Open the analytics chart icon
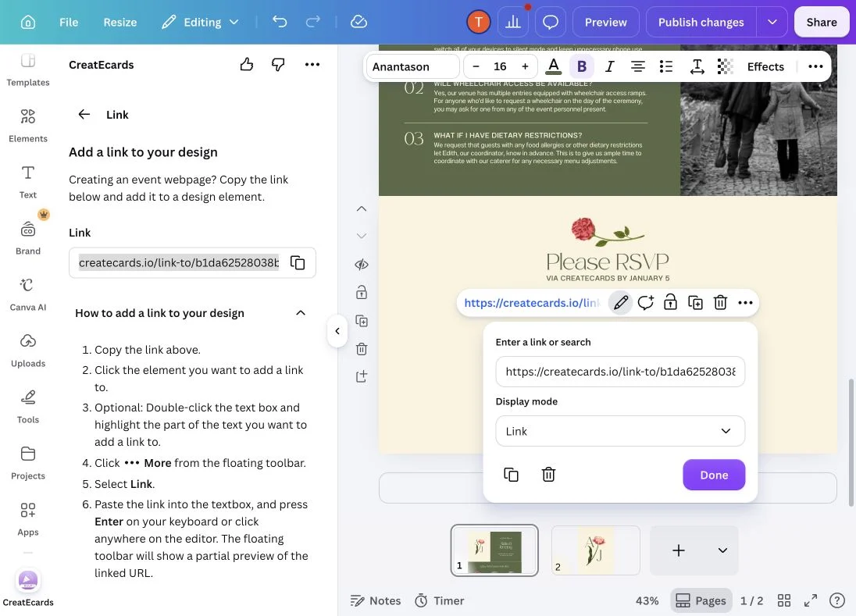856x616 pixels. (x=512, y=23)
